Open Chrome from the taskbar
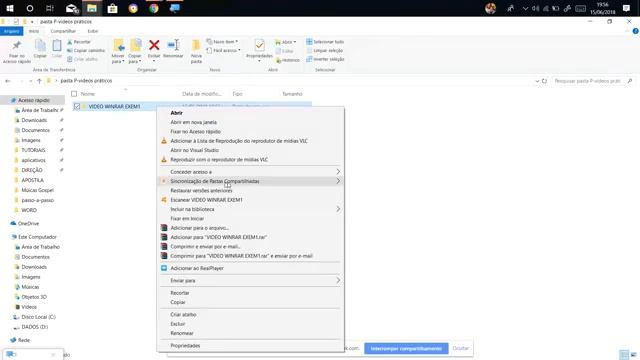The width and height of the screenshot is (640, 360). (x=154, y=8)
